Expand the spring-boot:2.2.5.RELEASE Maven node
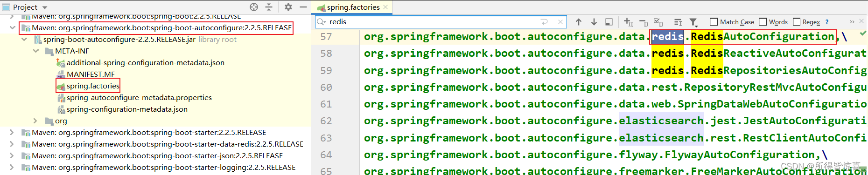This screenshot has height=175, width=868. click(12, 16)
